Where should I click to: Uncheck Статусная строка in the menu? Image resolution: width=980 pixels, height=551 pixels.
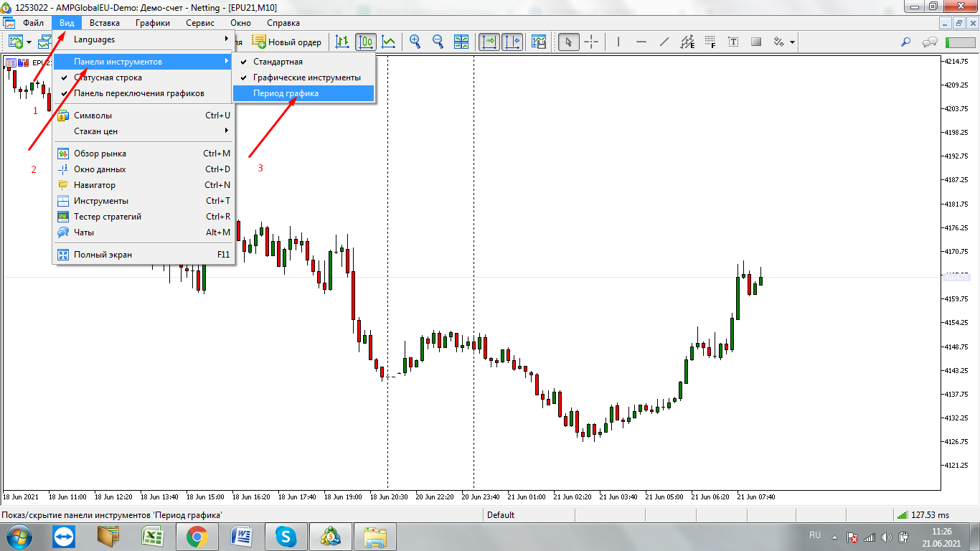[x=143, y=77]
